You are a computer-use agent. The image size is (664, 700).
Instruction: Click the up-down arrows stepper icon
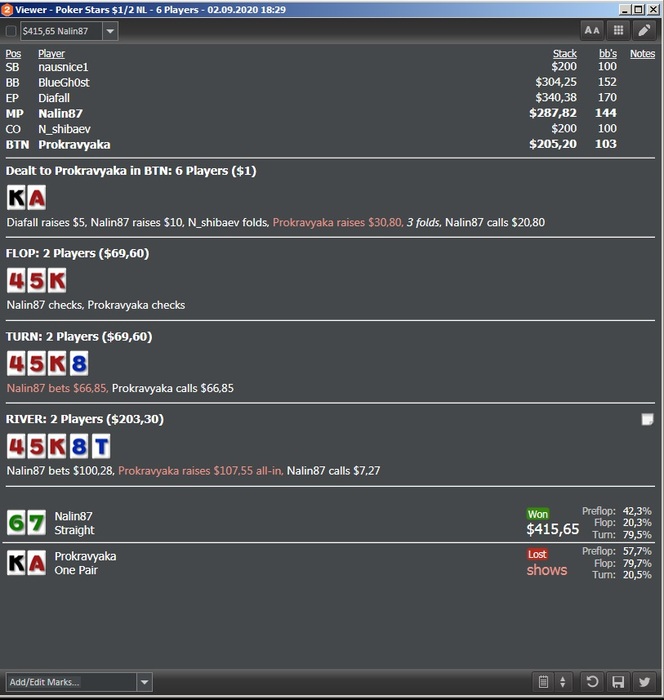coord(563,682)
